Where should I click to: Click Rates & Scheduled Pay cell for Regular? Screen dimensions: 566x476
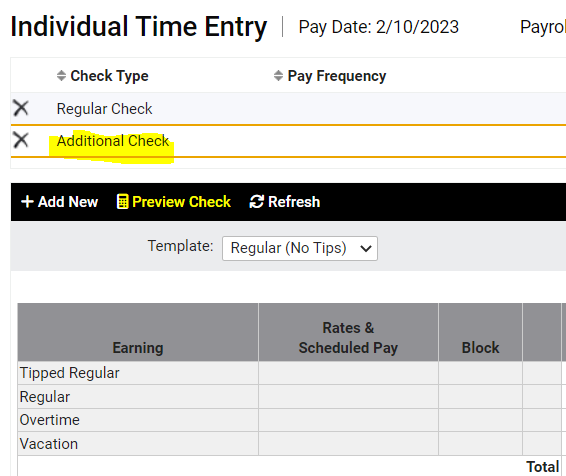[348, 397]
